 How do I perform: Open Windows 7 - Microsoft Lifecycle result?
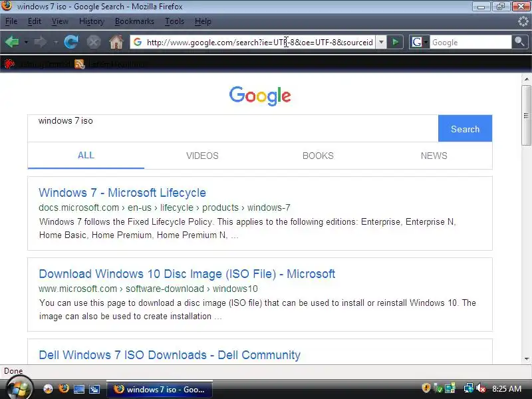[x=122, y=192]
